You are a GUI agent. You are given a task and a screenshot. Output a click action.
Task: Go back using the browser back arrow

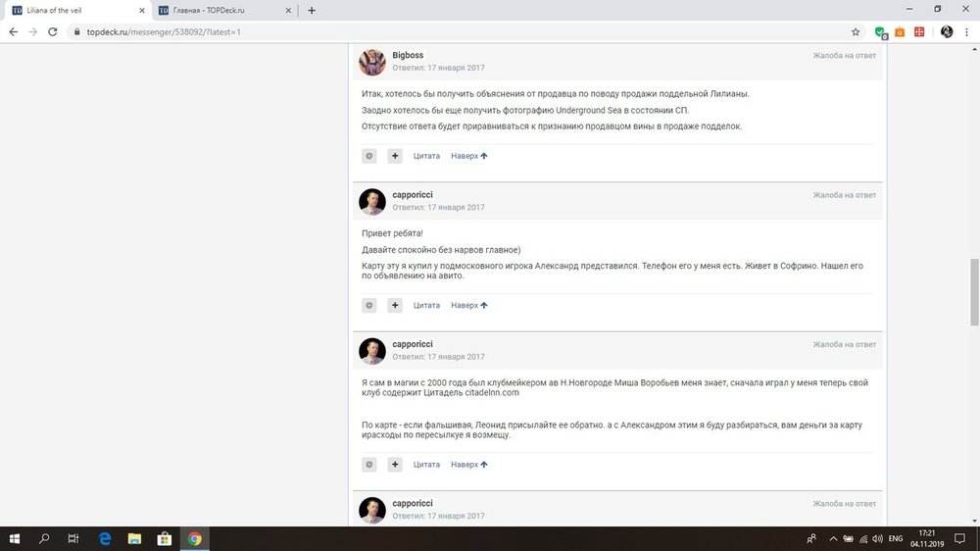point(13,31)
